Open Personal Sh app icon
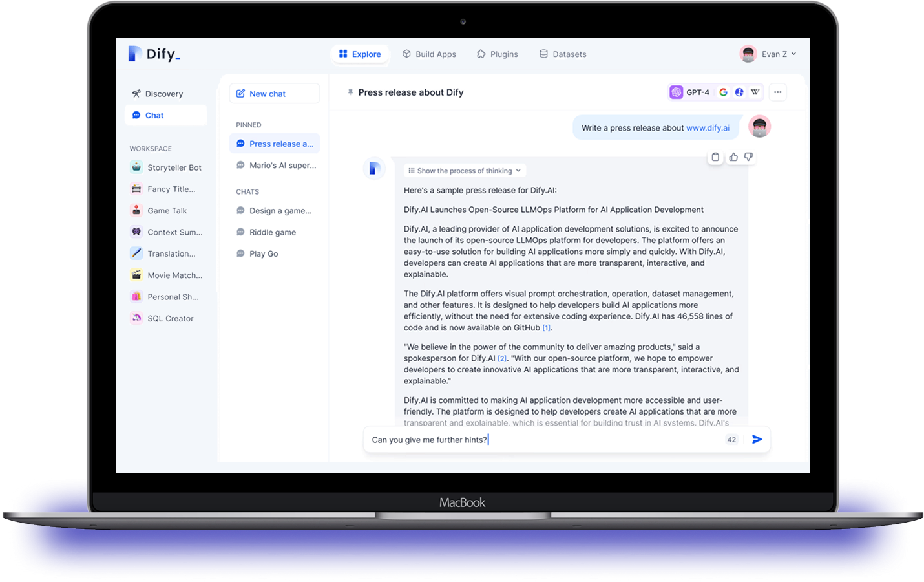The image size is (924, 582). click(x=136, y=297)
